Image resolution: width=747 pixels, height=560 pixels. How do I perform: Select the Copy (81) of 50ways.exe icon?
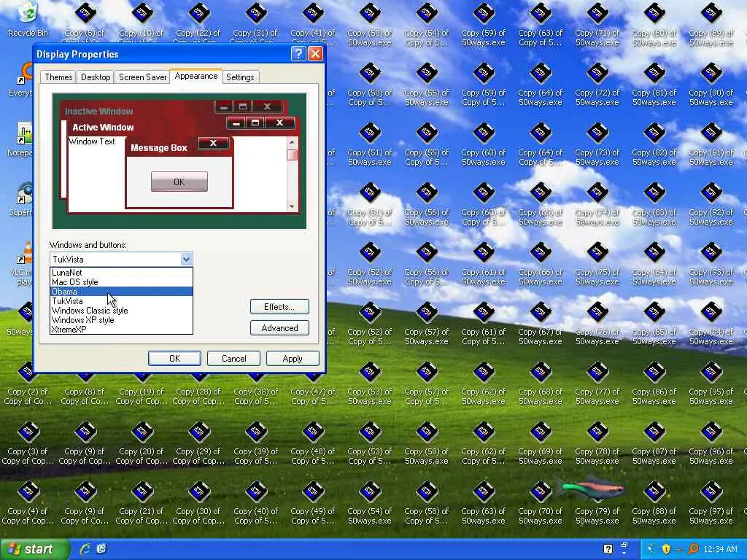click(654, 84)
